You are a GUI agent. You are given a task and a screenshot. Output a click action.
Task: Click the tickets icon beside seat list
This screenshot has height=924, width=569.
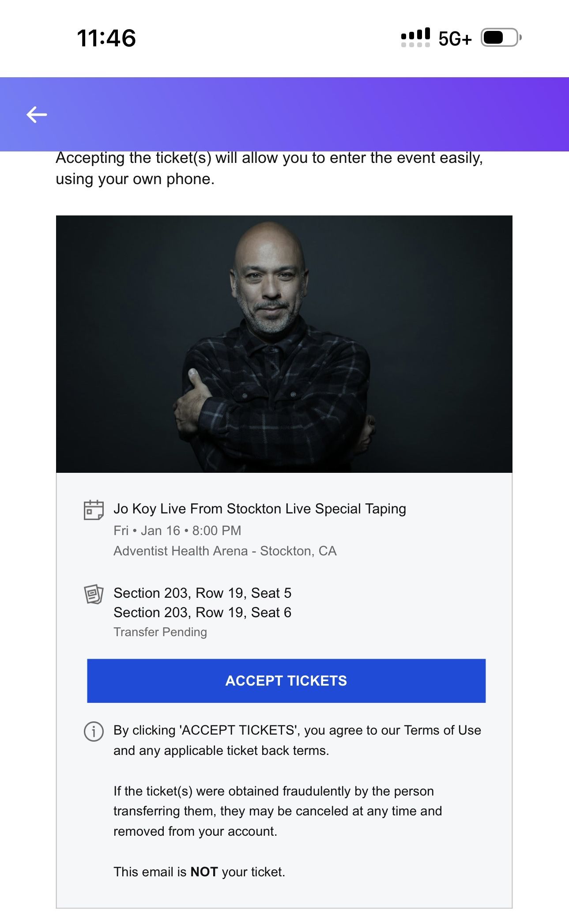[94, 594]
